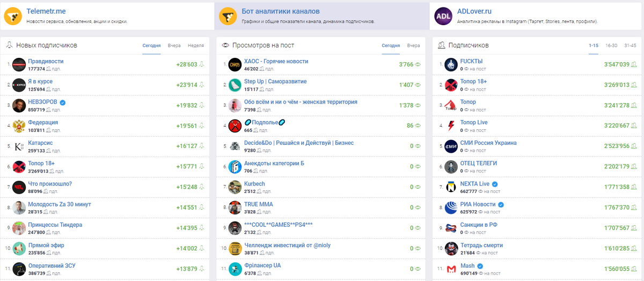This screenshot has width=644, height=281.
Task: Click the +28'603 subscriber gain value
Action: (x=187, y=64)
